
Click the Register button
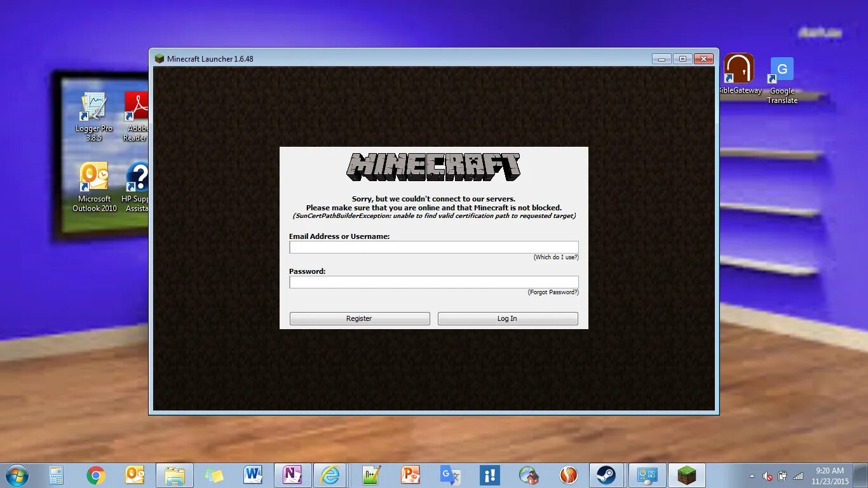[360, 318]
